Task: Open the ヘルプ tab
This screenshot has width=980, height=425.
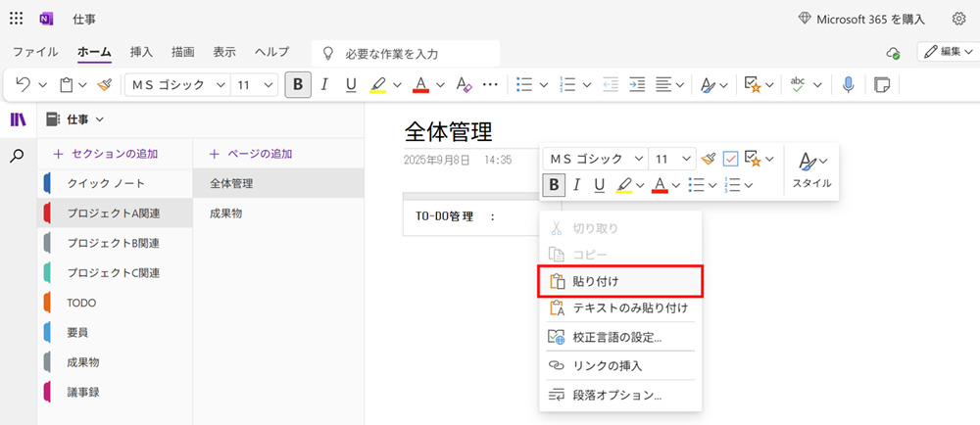Action: click(271, 53)
